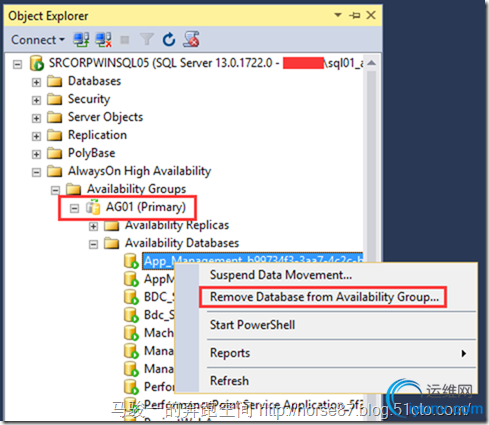Viewport: 489px width, 425px height.
Task: Collapse the SRCORPWINSQL05 server node
Action: [17, 64]
